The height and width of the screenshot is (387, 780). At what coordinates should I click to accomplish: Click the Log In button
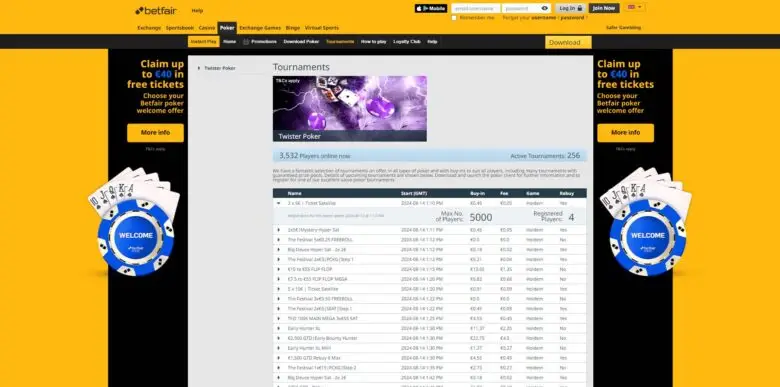pos(570,8)
